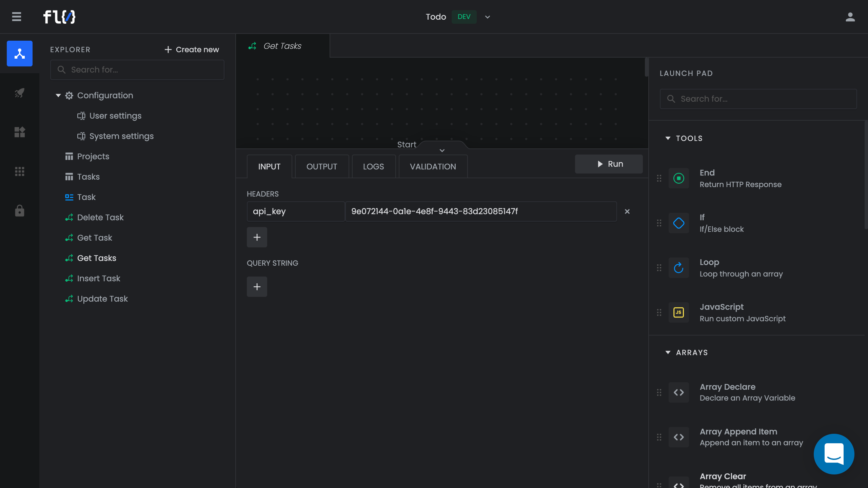Grab the drag handle beside Array Declare
The width and height of the screenshot is (868, 488).
[659, 392]
